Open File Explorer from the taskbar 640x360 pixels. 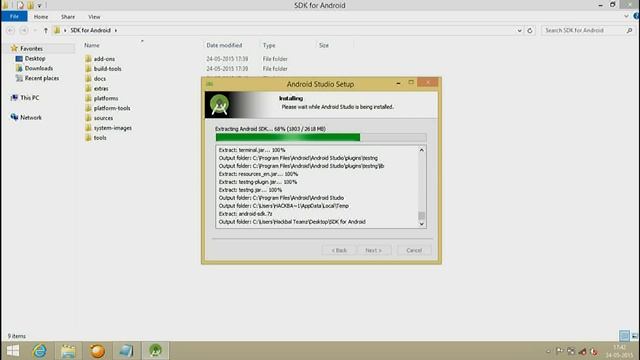click(x=68, y=351)
